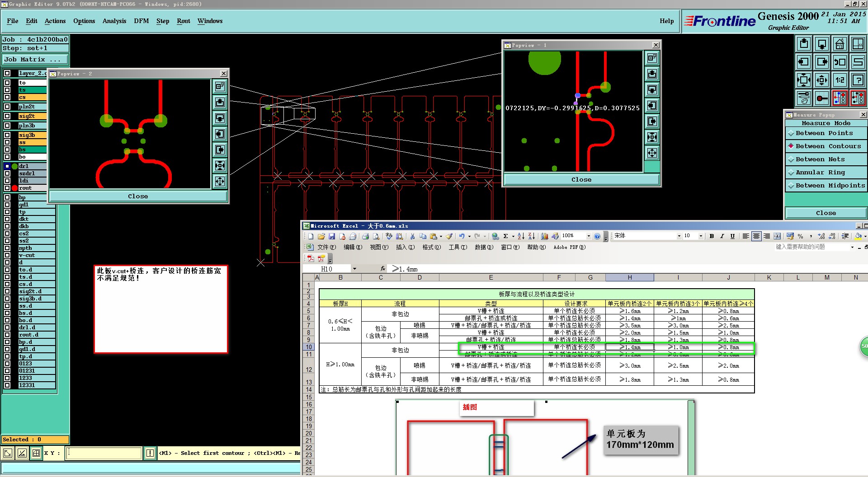This screenshot has width=868, height=477.
Task: Click the exclamation mark button by XY field
Action: [x=150, y=453]
